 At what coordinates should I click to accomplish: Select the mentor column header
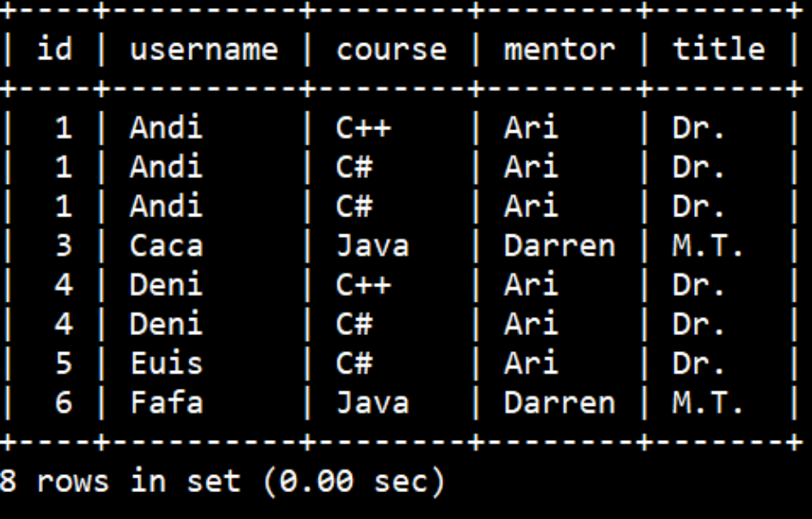click(560, 50)
